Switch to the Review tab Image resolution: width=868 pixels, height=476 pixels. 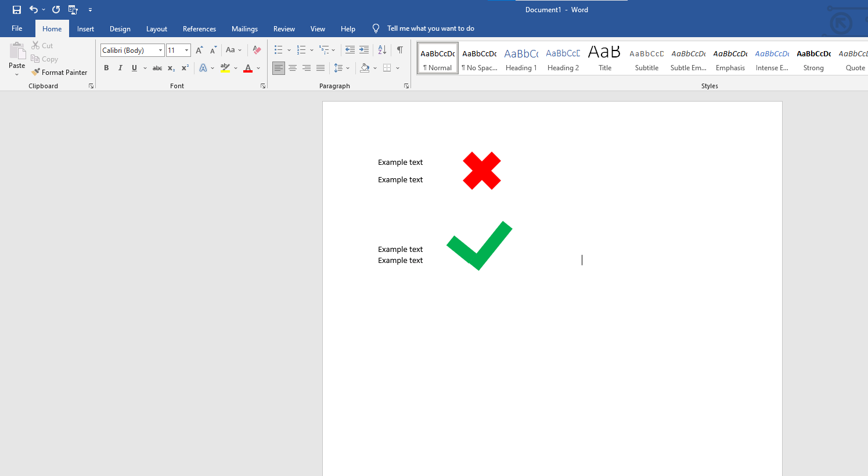[284, 29]
